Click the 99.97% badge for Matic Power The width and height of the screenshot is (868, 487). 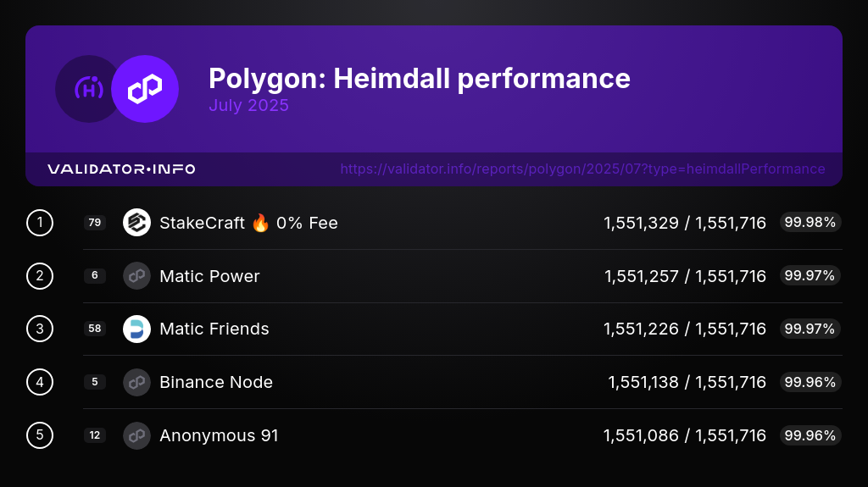coord(810,275)
